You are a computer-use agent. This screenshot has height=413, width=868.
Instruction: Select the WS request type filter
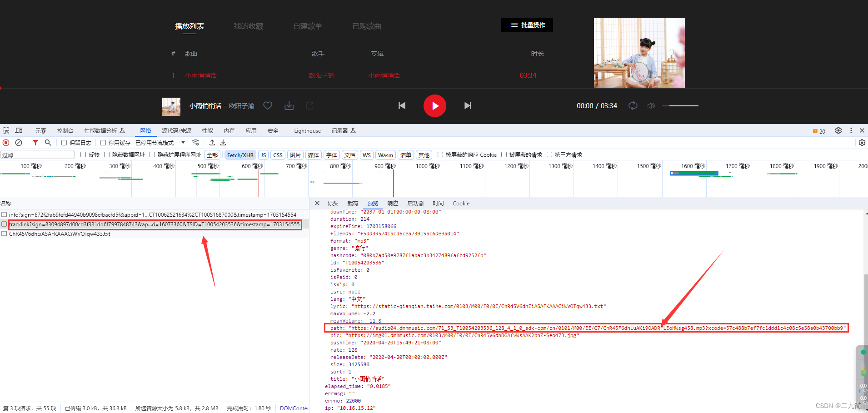pyautogui.click(x=367, y=155)
